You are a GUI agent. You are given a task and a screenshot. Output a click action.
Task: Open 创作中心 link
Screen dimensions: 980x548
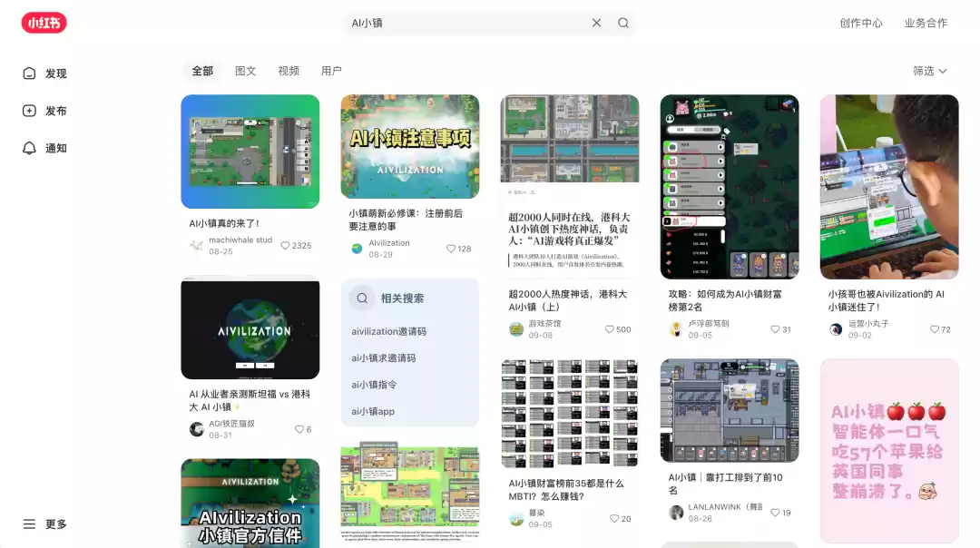[860, 24]
